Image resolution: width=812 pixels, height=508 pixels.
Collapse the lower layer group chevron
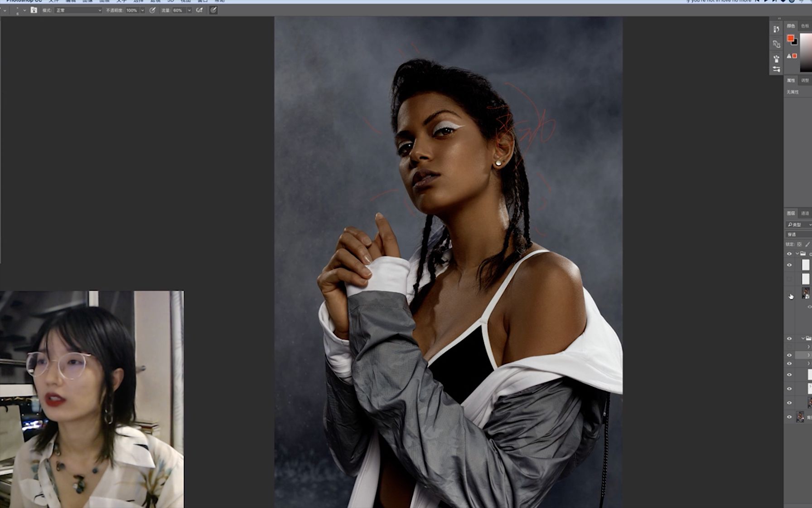803,338
